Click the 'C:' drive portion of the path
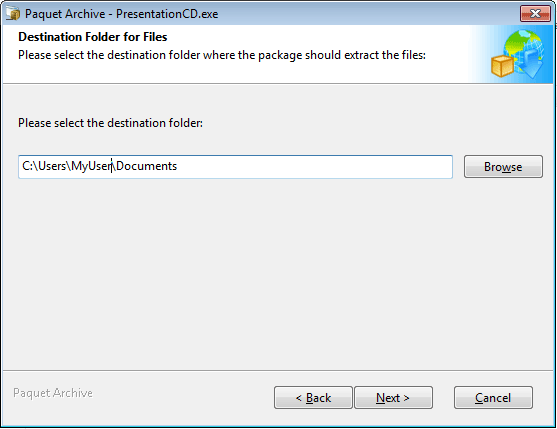557x429 pixels. click(x=27, y=166)
